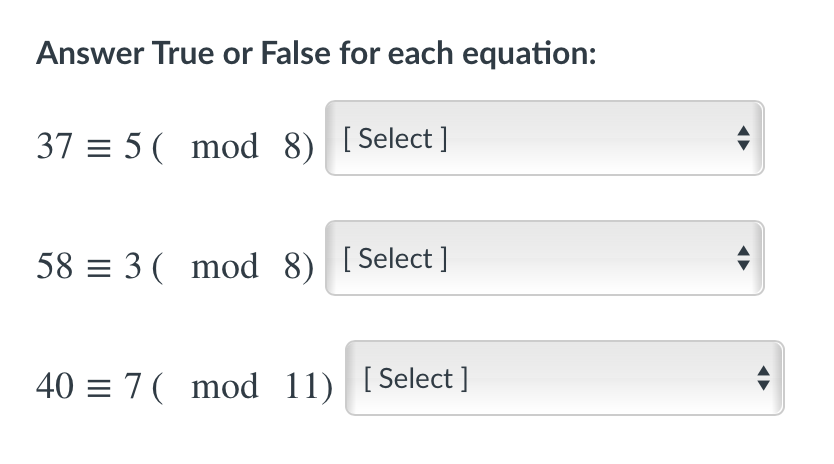Image resolution: width=834 pixels, height=464 pixels.
Task: Click the ≡ symbol in the 58 equation
Action: click(x=99, y=268)
